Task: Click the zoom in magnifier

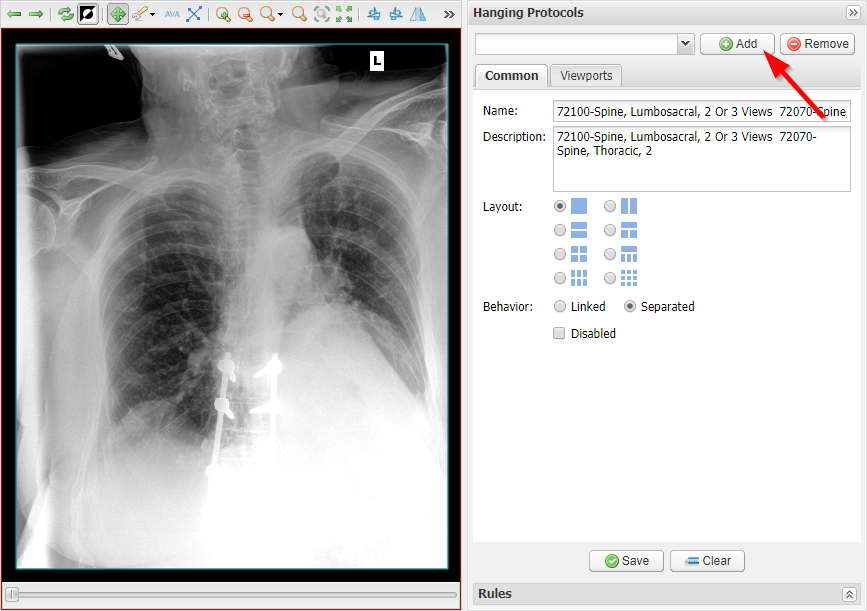Action: (223, 14)
